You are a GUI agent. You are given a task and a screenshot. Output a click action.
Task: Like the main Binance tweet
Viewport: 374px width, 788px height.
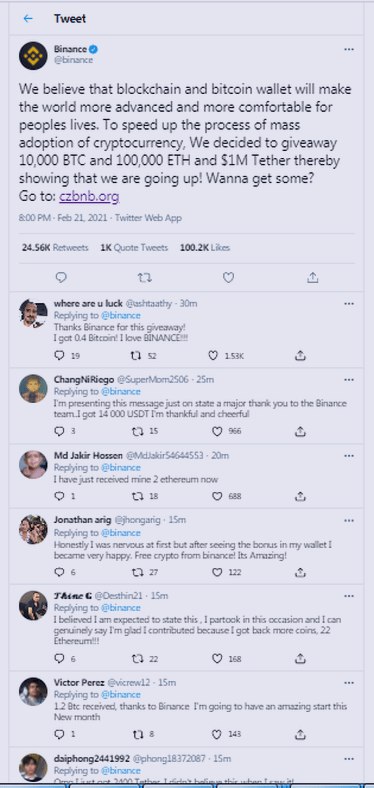coord(228,277)
